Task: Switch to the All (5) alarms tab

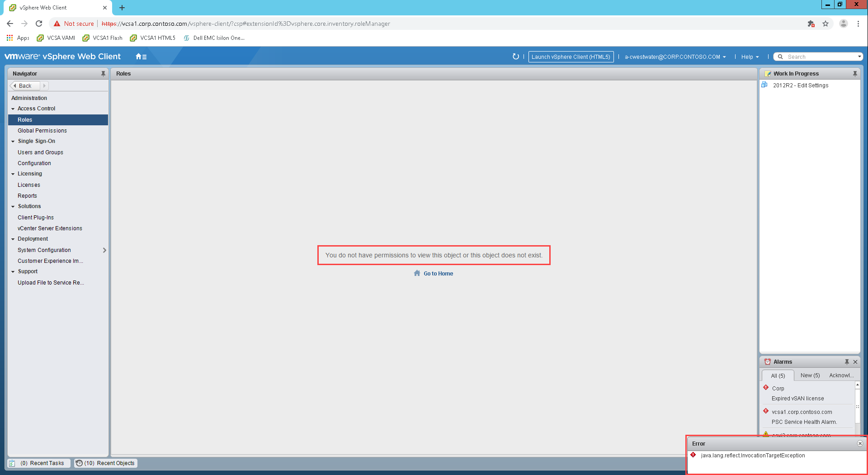Action: (778, 375)
